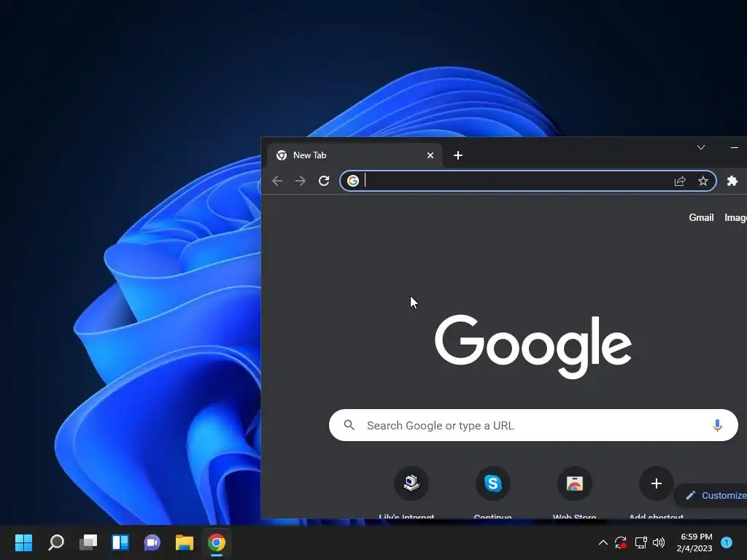Viewport: 747px width, 560px height.
Task: Click the Chrome taskbar icon
Action: [x=216, y=542]
